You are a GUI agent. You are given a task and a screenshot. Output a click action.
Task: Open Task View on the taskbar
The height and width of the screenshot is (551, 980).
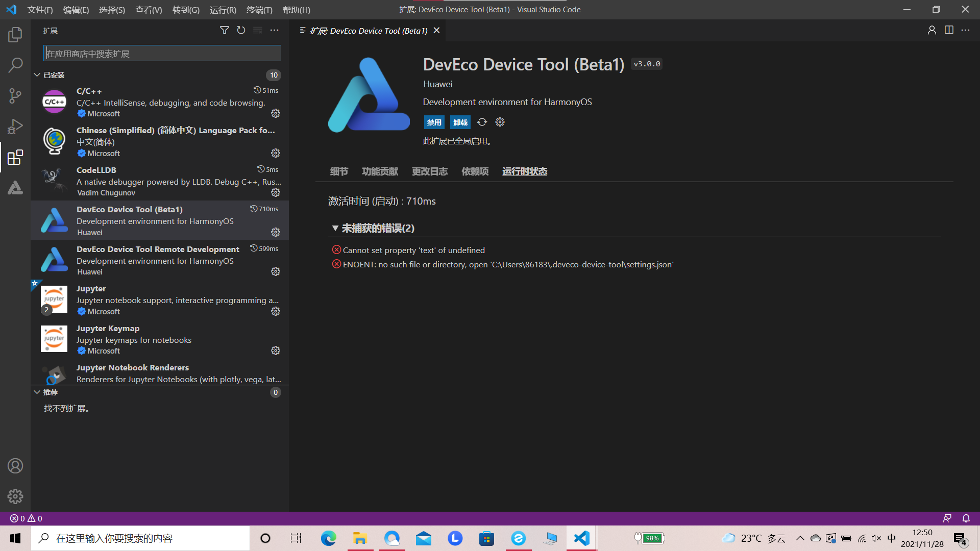pyautogui.click(x=296, y=538)
